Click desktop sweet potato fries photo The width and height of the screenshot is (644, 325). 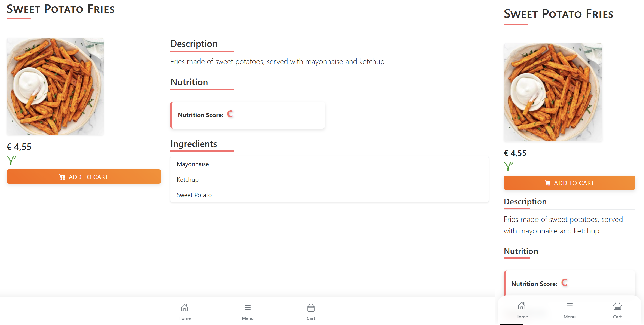[55, 86]
